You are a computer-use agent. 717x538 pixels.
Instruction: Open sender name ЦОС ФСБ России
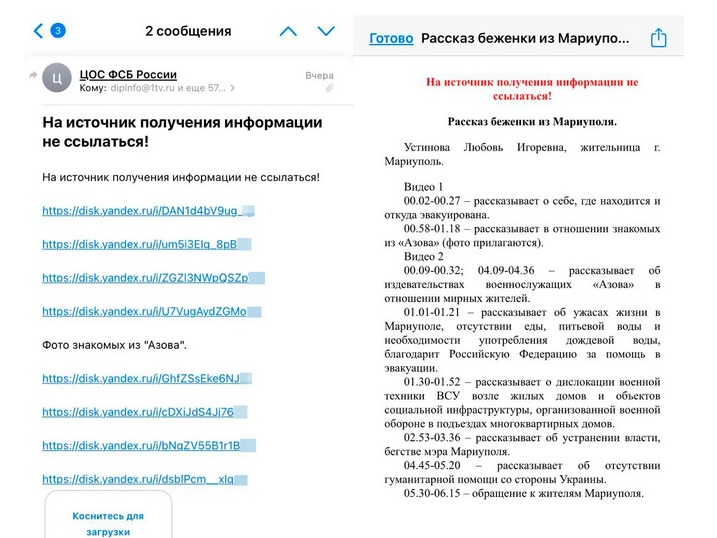[x=128, y=75]
